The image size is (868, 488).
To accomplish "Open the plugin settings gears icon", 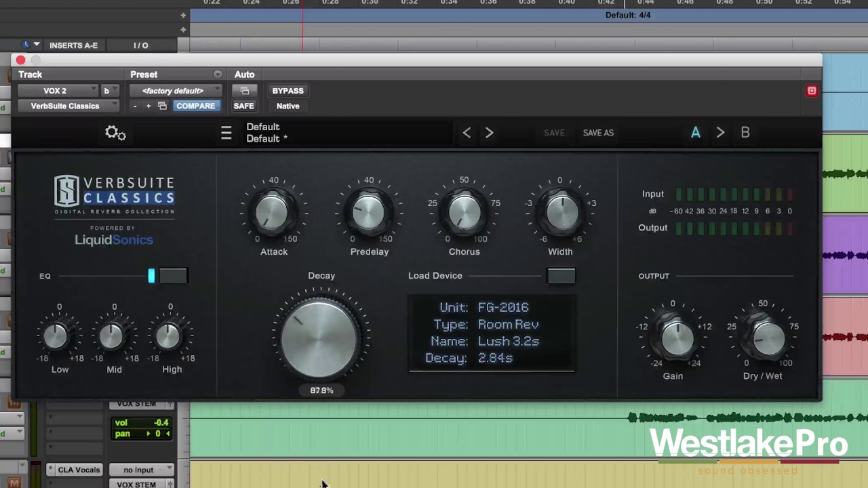I will coord(115,133).
